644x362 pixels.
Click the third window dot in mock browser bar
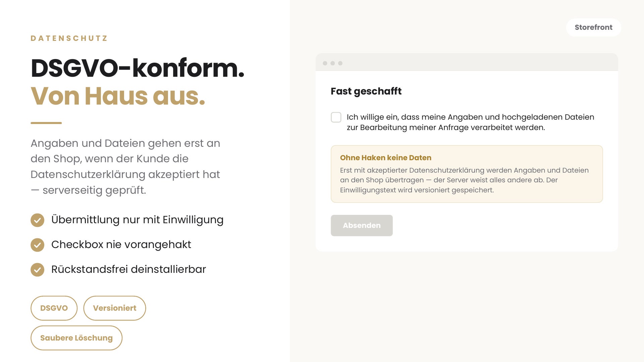tap(340, 63)
